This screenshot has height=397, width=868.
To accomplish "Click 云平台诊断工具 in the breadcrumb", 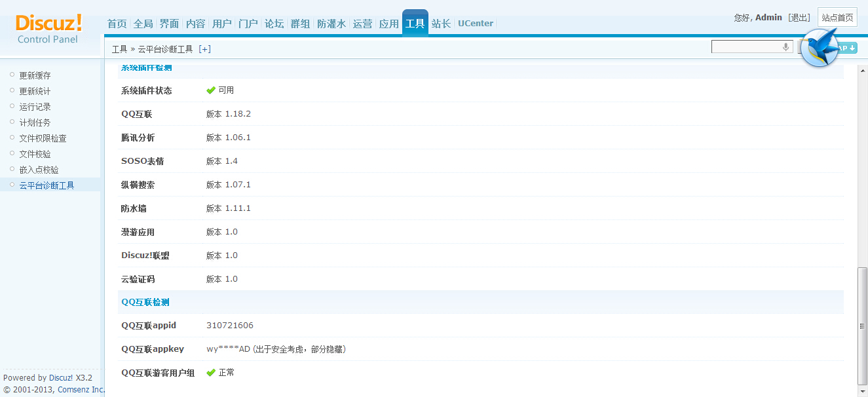I will coord(165,49).
